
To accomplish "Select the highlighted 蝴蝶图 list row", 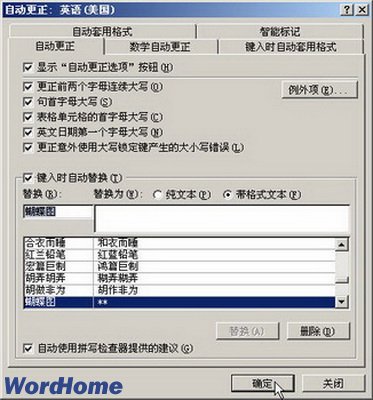I will pyautogui.click(x=179, y=302).
